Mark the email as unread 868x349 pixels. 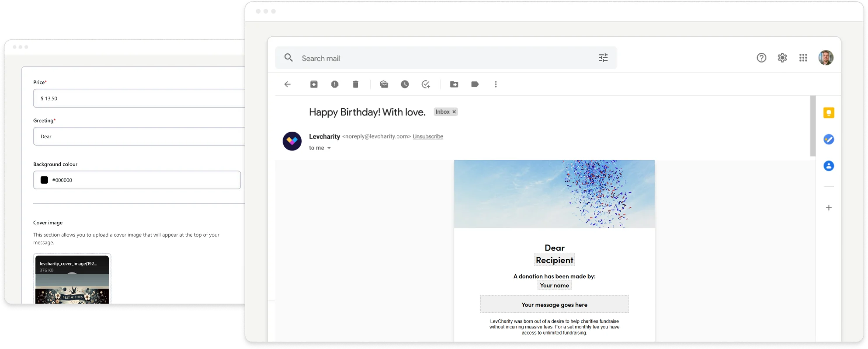pos(384,84)
